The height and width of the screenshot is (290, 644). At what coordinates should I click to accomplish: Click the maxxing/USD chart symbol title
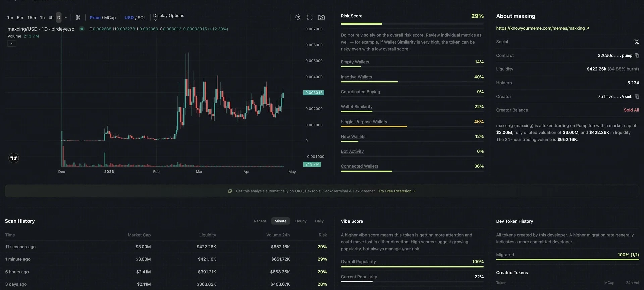[x=41, y=29]
